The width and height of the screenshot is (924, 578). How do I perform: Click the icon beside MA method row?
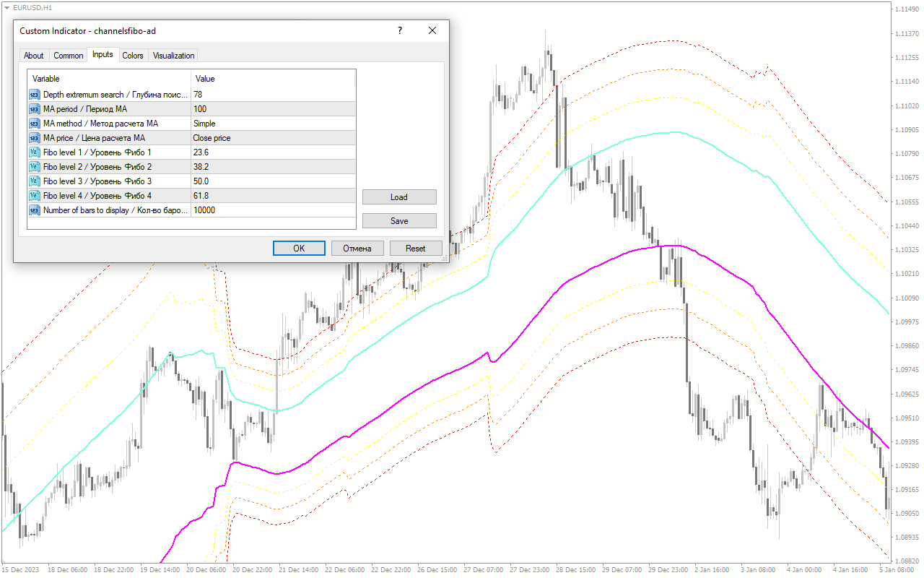click(x=35, y=124)
